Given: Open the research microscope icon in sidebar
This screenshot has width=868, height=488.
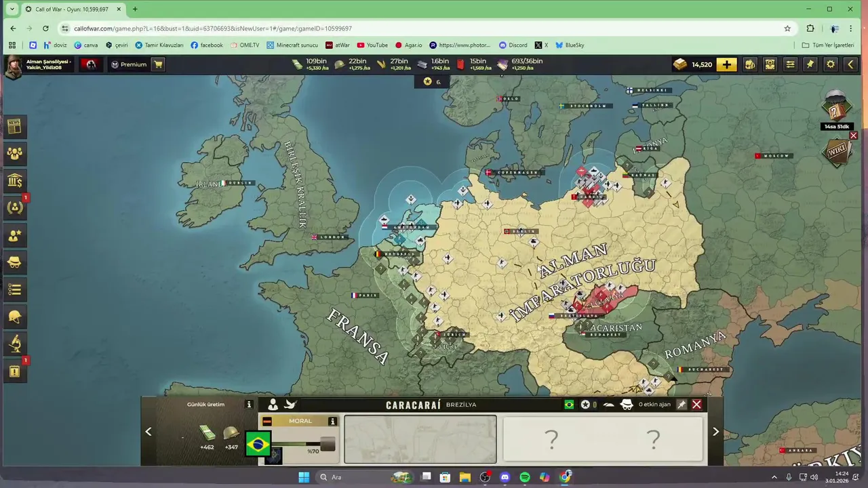Looking at the screenshot, I should [14, 344].
